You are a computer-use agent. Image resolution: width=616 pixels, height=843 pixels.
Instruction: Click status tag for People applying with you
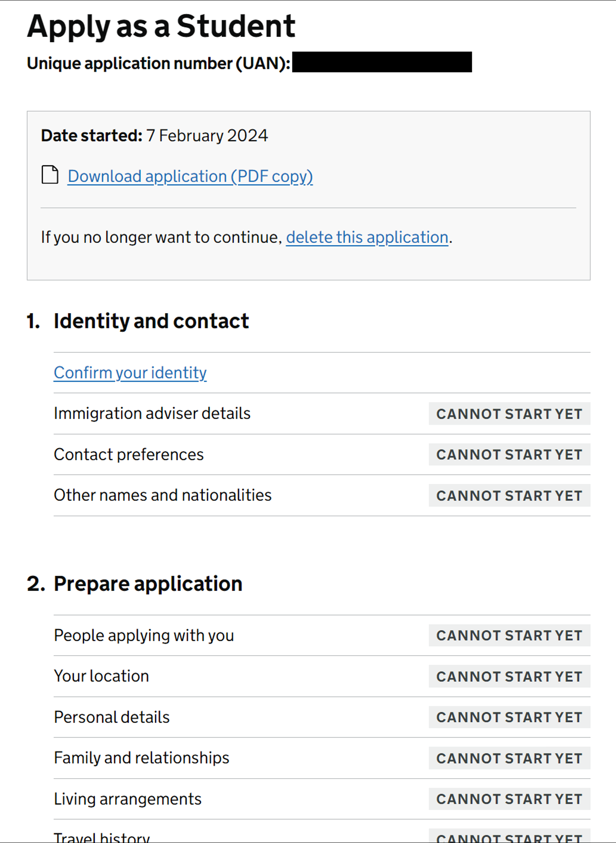509,635
